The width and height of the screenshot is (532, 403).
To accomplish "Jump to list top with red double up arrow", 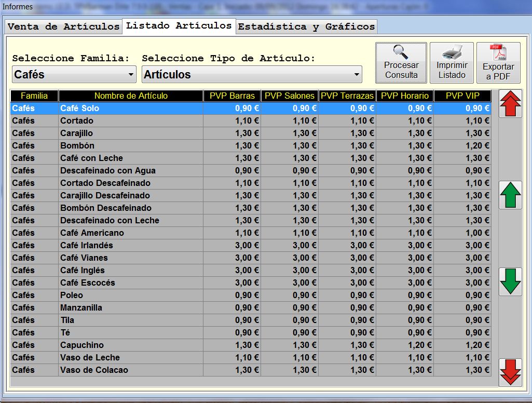I will (x=510, y=104).
